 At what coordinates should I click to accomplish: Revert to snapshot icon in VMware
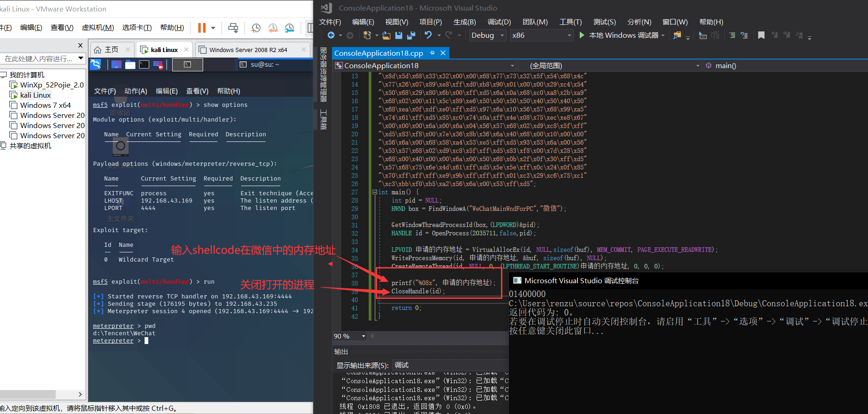273,28
